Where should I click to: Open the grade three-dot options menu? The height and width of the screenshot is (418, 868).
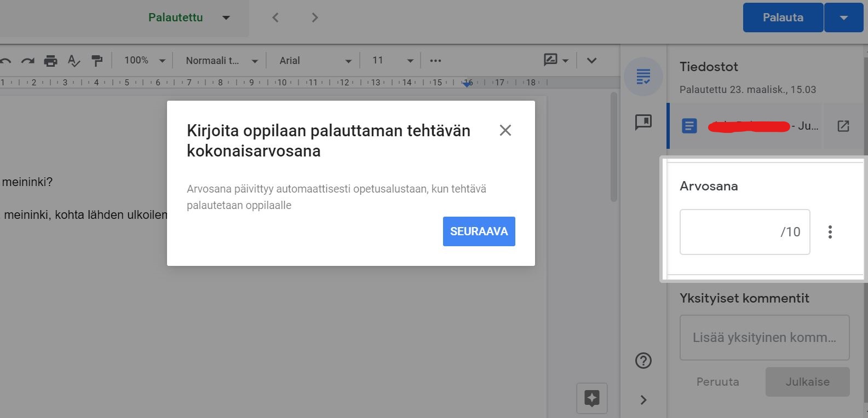click(830, 232)
